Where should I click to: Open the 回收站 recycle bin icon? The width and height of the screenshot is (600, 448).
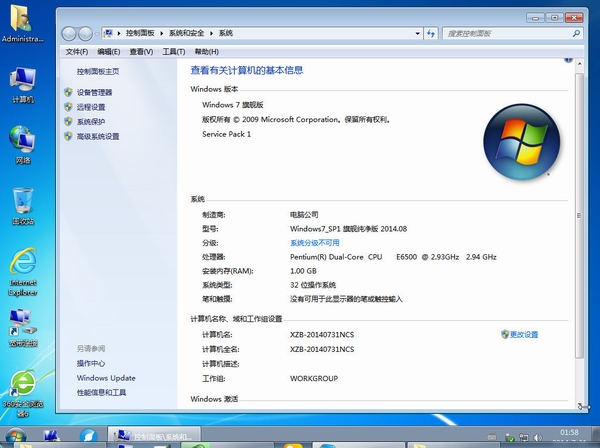click(23, 206)
